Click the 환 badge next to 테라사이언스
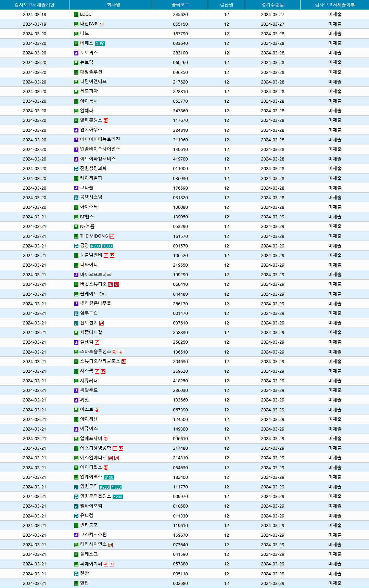The width and height of the screenshot is (369, 588). [x=110, y=545]
